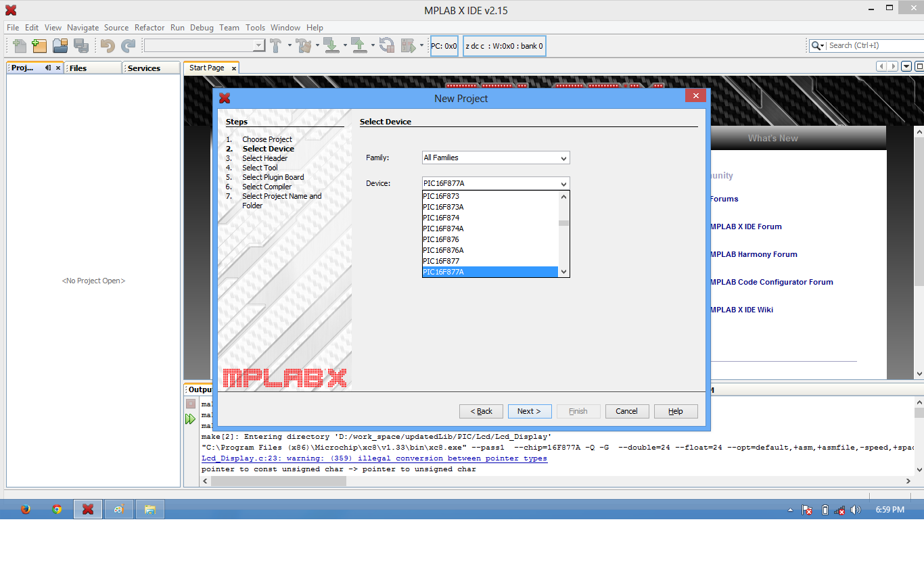The width and height of the screenshot is (924, 572).
Task: Open the MPLAB Code Configurator Forum link
Action: click(x=772, y=282)
